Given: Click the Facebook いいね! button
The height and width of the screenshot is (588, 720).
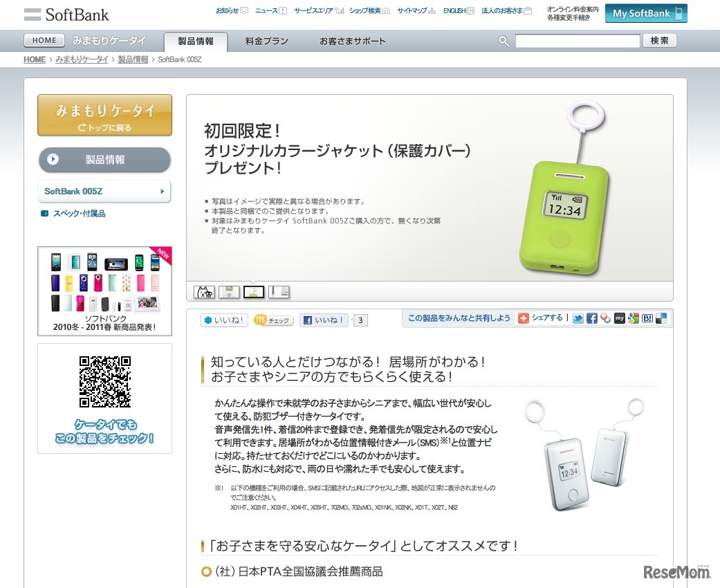Looking at the screenshot, I should point(324,320).
